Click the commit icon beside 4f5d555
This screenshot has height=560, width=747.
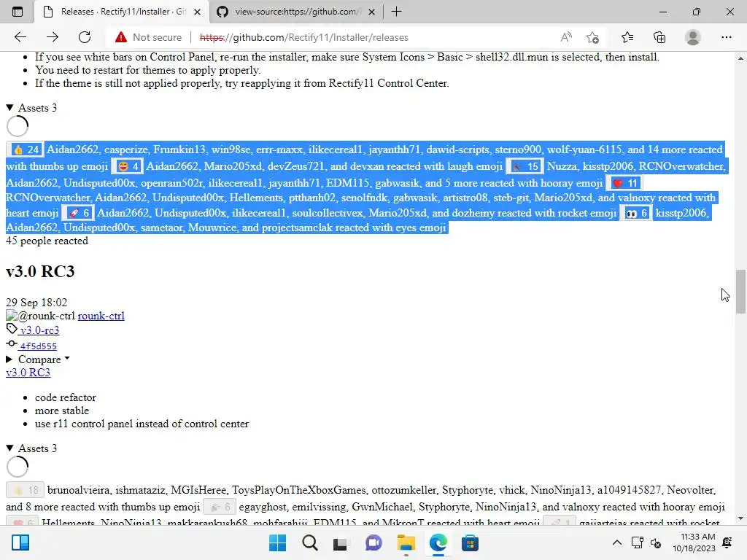12,344
